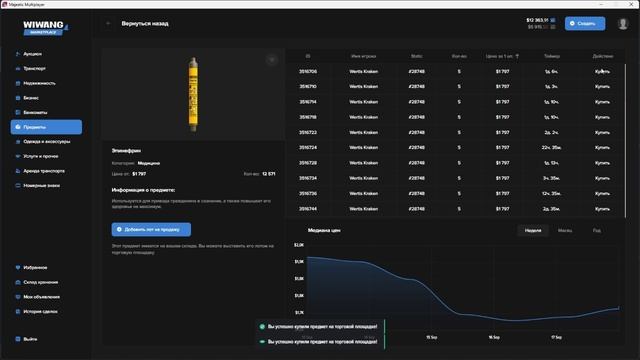Add item to favorites with round icon on image
The image size is (640, 360).
(271, 60)
